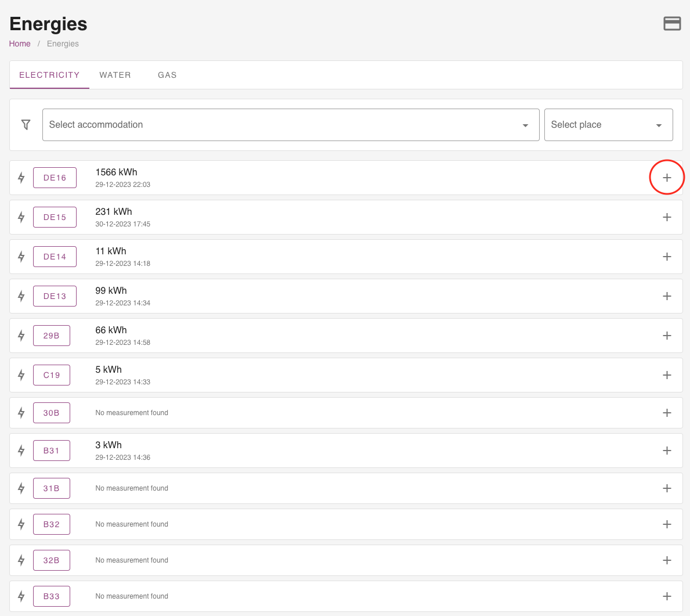Go to Home via breadcrumb link
Screen dimensions: 690x616
pos(20,44)
